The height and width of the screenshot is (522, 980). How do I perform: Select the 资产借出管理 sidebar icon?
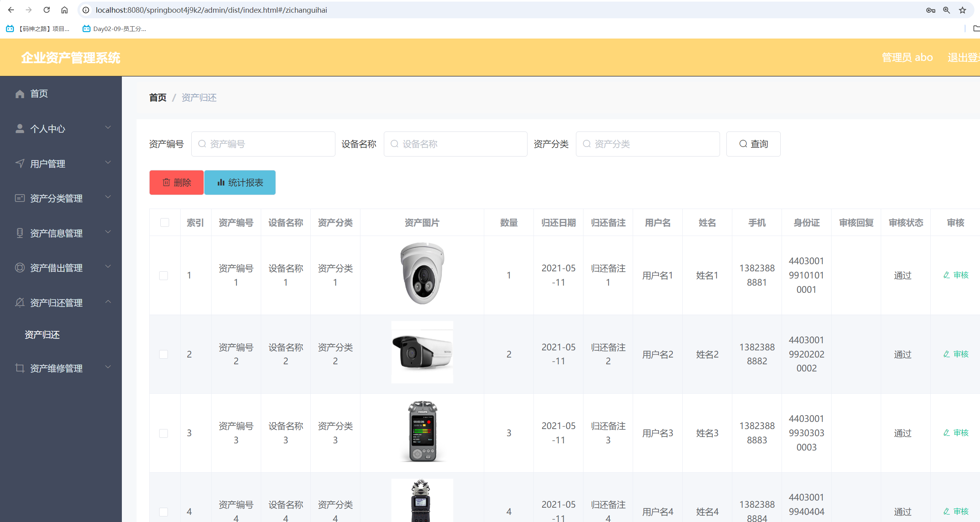pos(20,268)
